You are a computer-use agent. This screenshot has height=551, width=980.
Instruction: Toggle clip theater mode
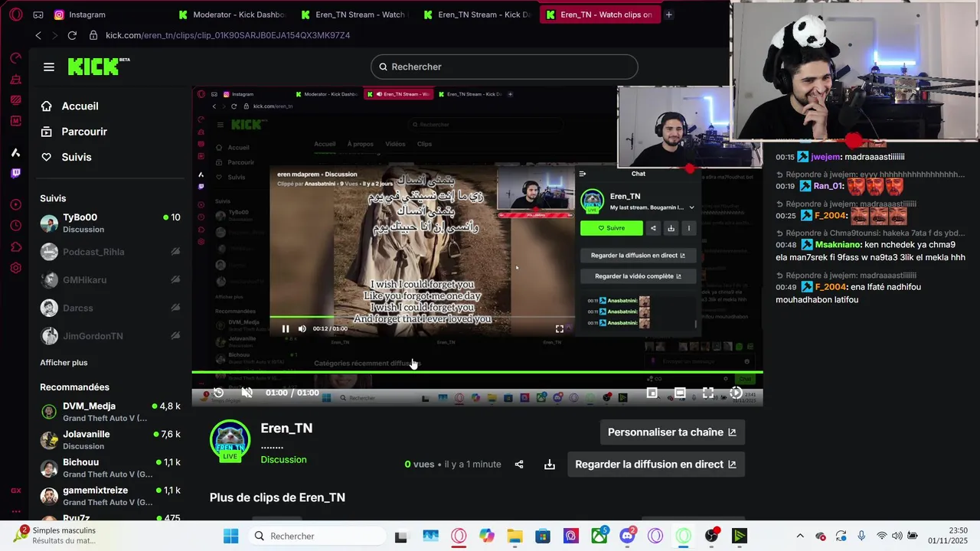[680, 393]
